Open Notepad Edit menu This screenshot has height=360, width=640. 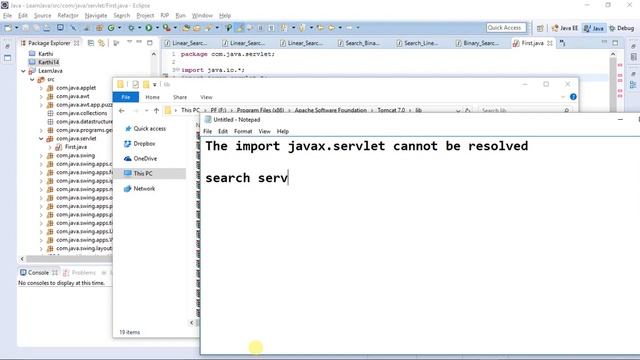(223, 131)
